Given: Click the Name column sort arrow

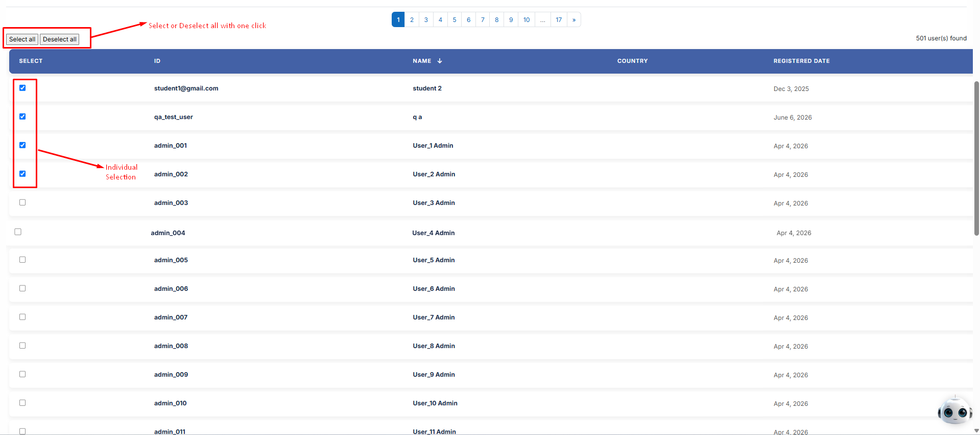Looking at the screenshot, I should pyautogui.click(x=440, y=61).
